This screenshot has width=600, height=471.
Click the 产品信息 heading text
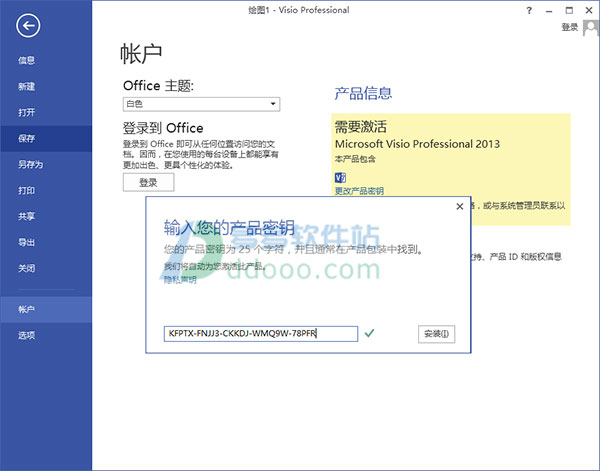coord(363,93)
